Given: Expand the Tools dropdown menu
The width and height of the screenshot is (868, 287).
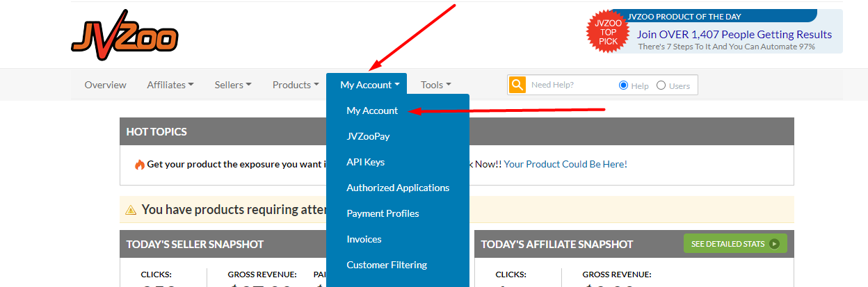Looking at the screenshot, I should [x=436, y=85].
